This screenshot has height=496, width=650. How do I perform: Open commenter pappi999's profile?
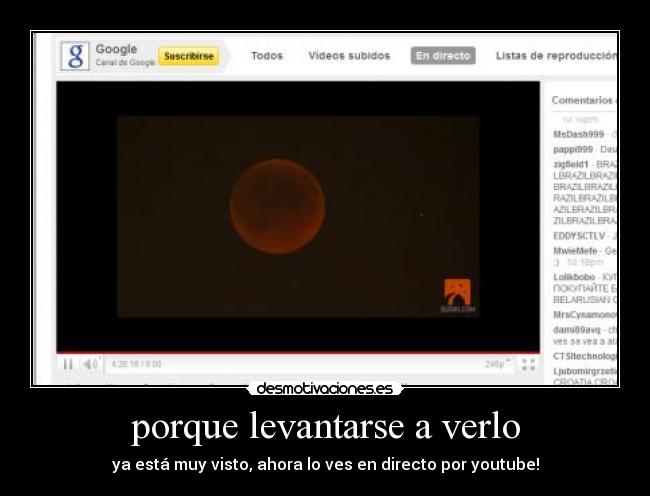[573, 149]
